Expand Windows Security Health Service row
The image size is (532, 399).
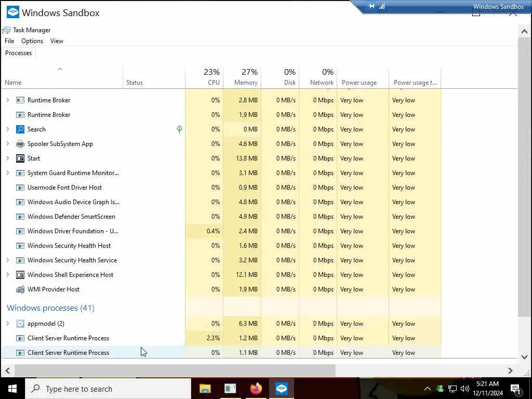(x=8, y=260)
